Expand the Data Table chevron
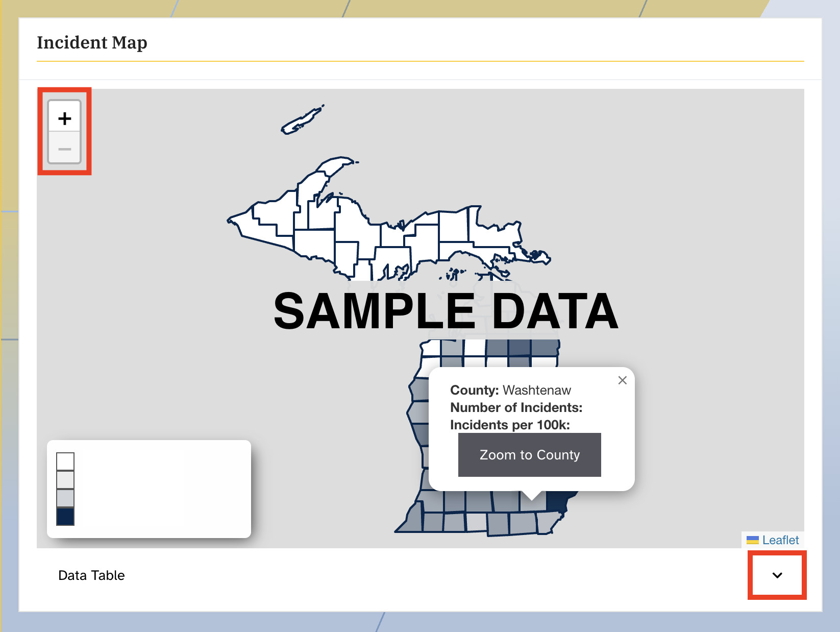Viewport: 840px width, 632px height. (x=777, y=575)
